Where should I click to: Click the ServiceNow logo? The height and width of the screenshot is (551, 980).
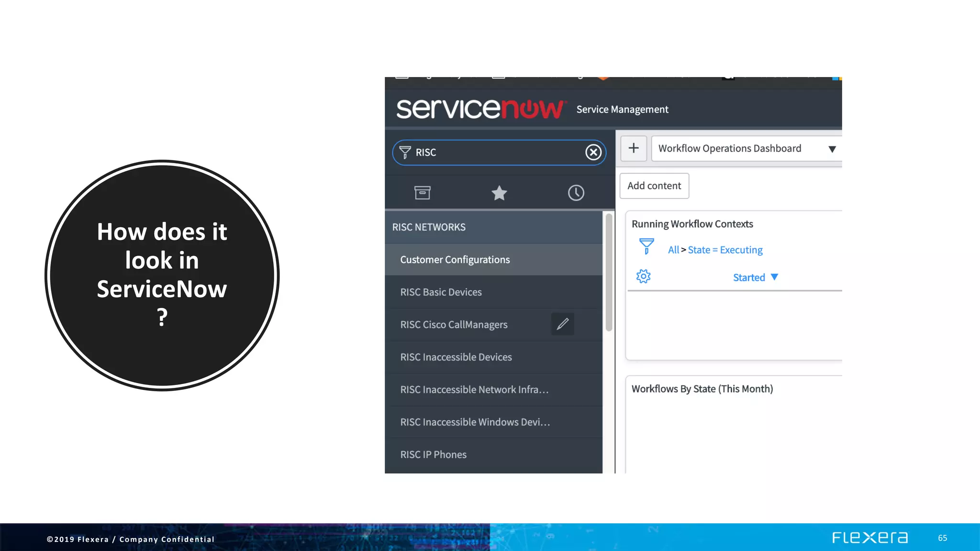coord(481,109)
